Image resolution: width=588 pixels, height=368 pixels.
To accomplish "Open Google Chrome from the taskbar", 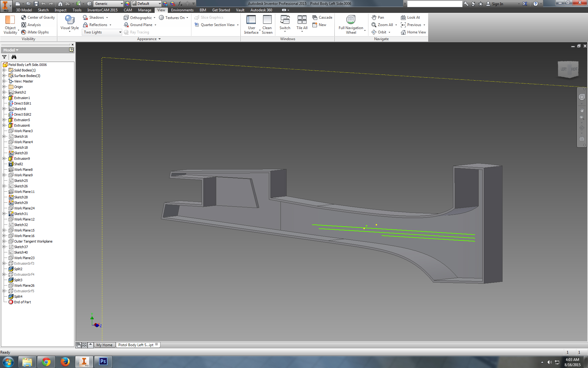I will coord(46,362).
